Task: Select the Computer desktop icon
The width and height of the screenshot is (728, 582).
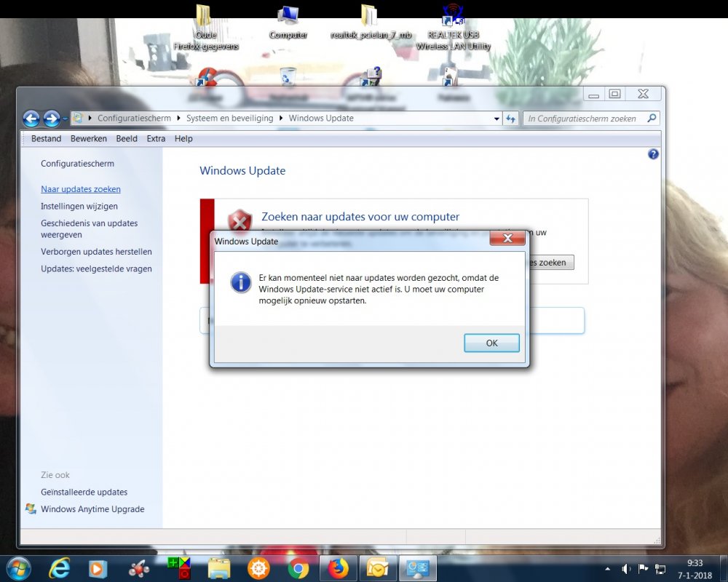Action: click(x=288, y=23)
